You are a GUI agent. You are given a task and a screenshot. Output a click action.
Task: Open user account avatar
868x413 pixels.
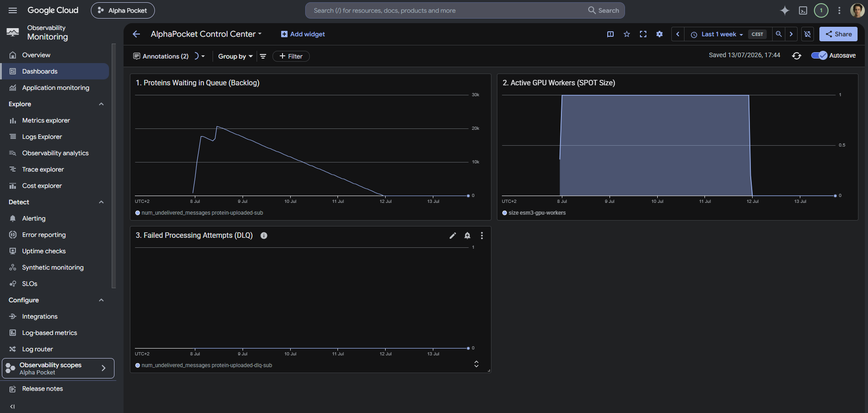pyautogui.click(x=857, y=10)
